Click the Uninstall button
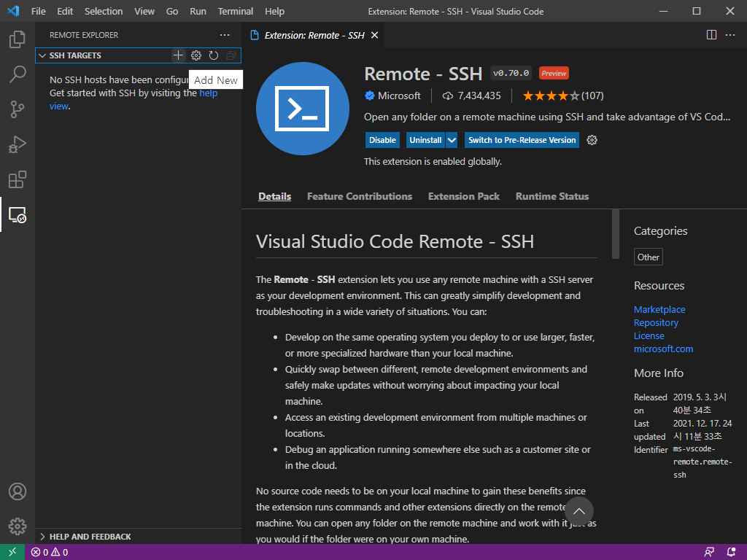This screenshot has width=747, height=560. pyautogui.click(x=425, y=140)
